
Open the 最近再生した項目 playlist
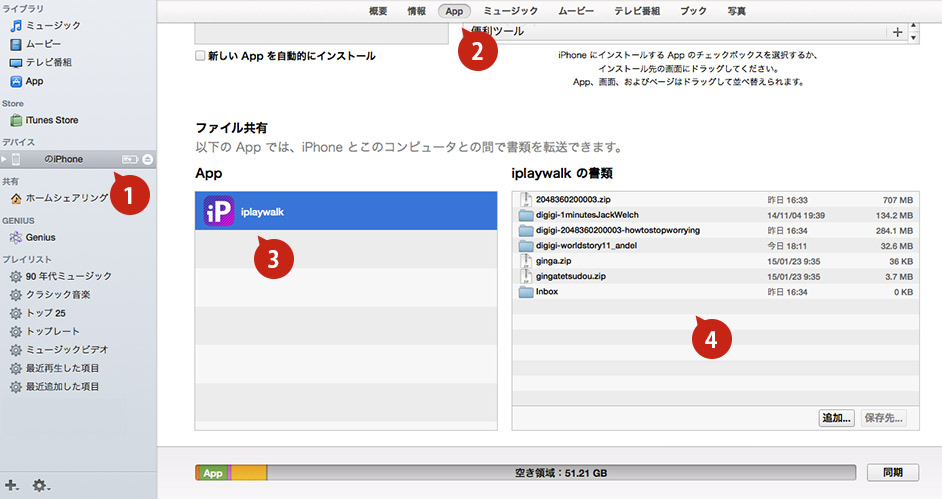click(x=55, y=368)
